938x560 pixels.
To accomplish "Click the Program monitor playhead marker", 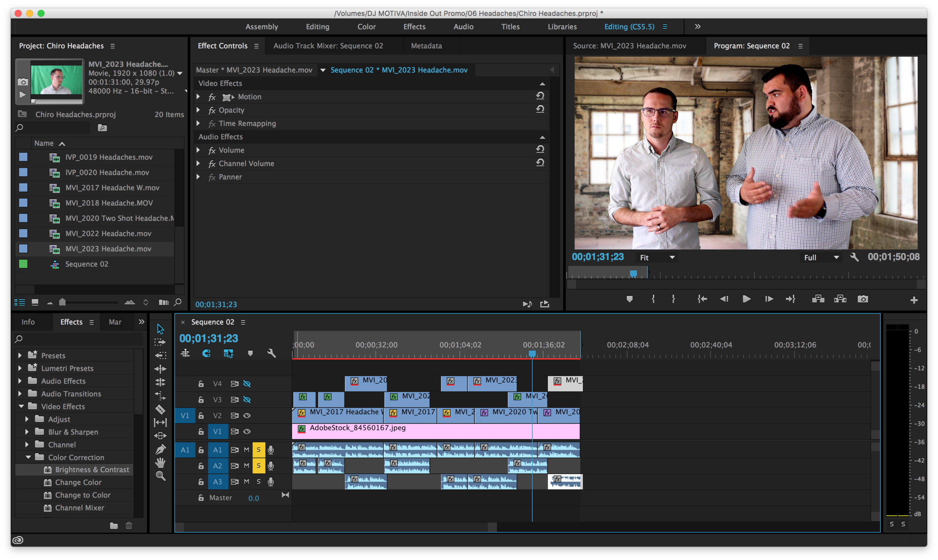I will click(633, 273).
